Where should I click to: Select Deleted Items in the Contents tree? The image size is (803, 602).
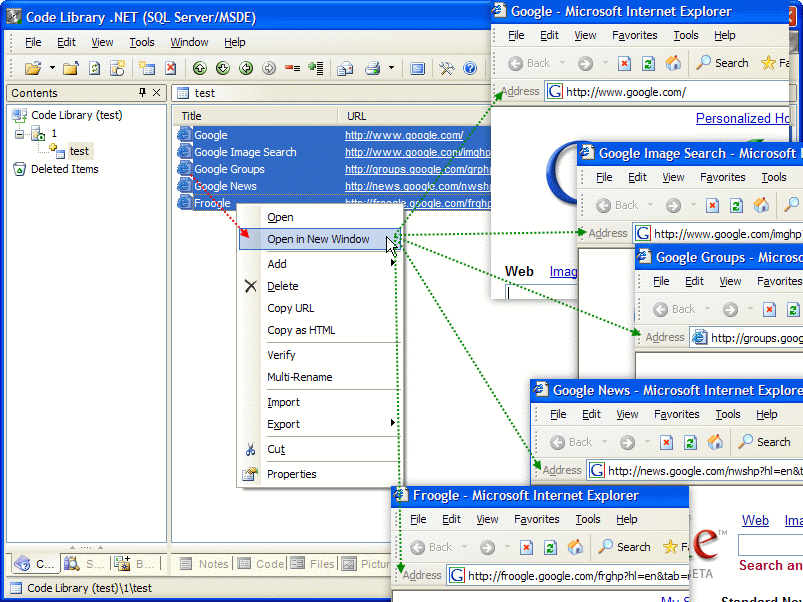click(x=65, y=169)
